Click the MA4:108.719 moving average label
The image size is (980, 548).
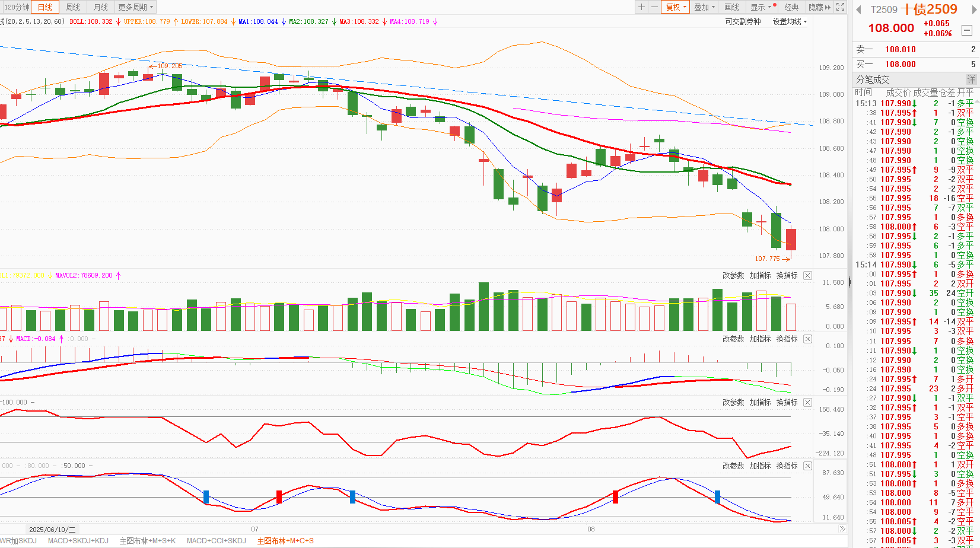coord(409,21)
